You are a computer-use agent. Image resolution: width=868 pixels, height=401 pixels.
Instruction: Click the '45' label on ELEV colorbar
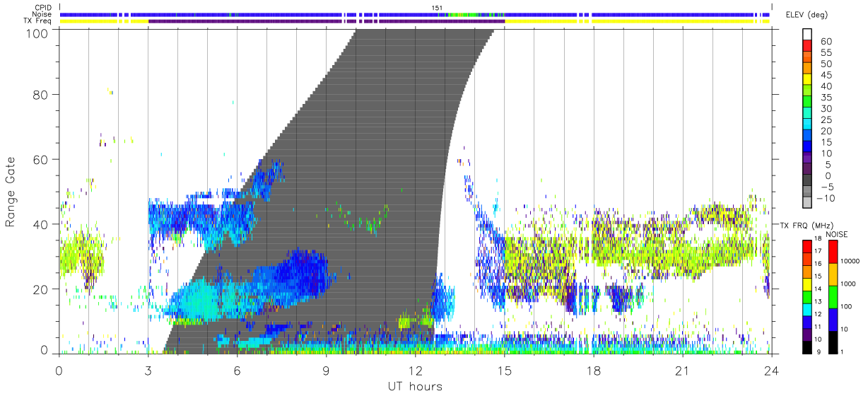tap(826, 75)
